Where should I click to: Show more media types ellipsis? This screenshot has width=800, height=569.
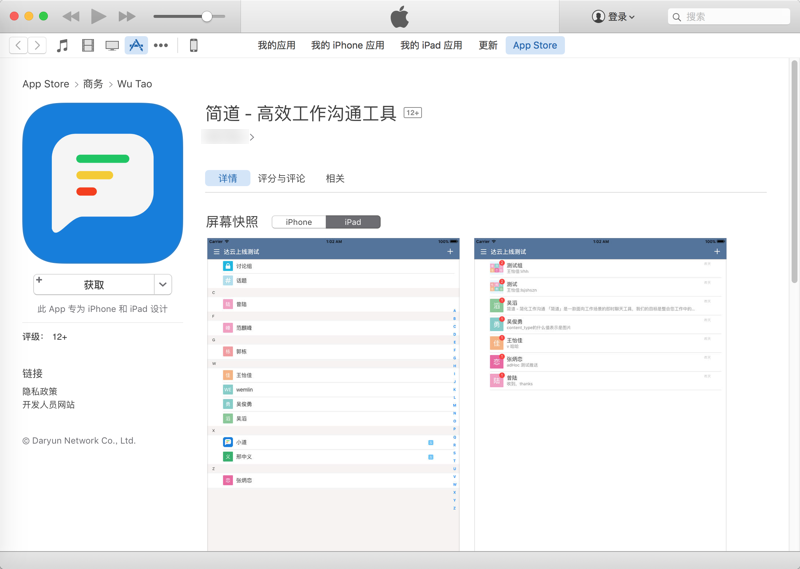[161, 45]
